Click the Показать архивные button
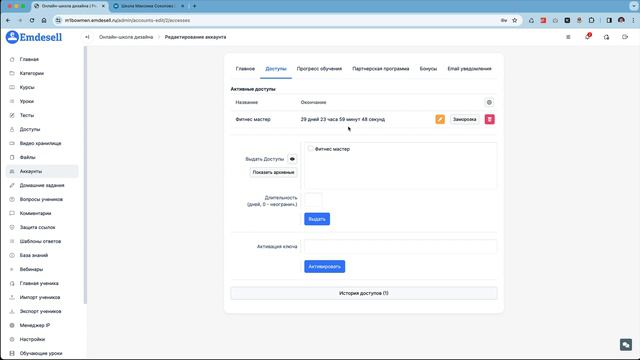Screen dimensions: 640x360 pyautogui.click(x=273, y=172)
